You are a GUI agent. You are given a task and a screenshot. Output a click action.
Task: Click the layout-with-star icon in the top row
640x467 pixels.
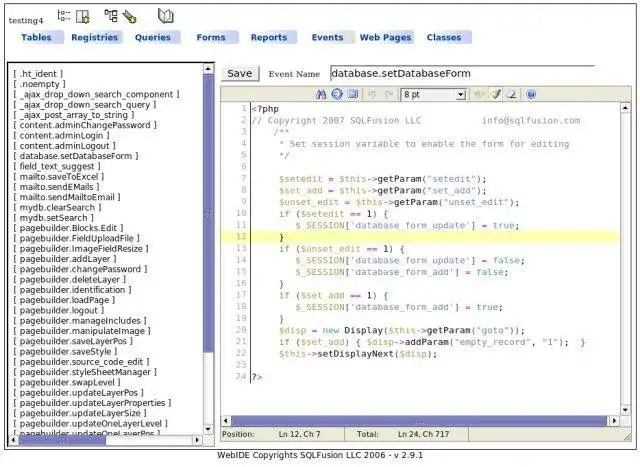[83, 16]
